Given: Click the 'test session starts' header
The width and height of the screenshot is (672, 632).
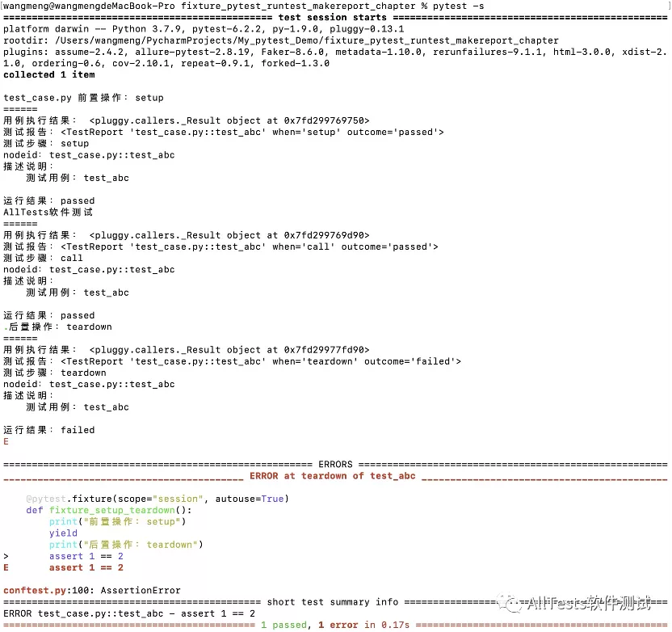Looking at the screenshot, I should 332,18.
